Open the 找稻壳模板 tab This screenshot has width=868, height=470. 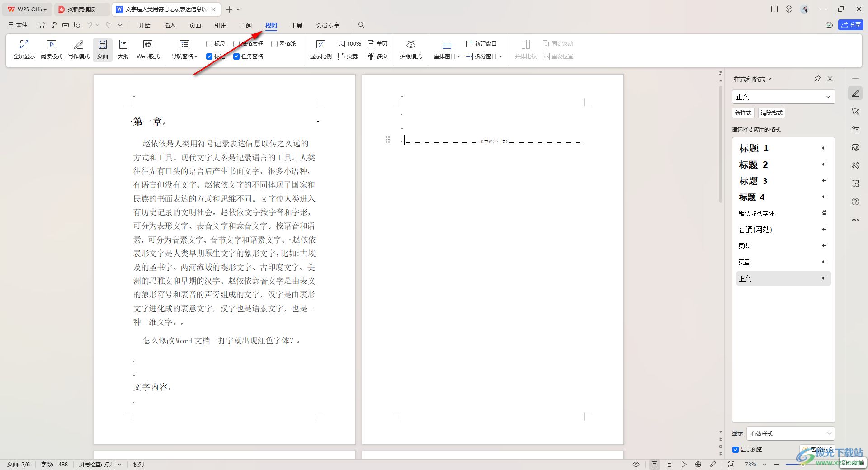[81, 9]
